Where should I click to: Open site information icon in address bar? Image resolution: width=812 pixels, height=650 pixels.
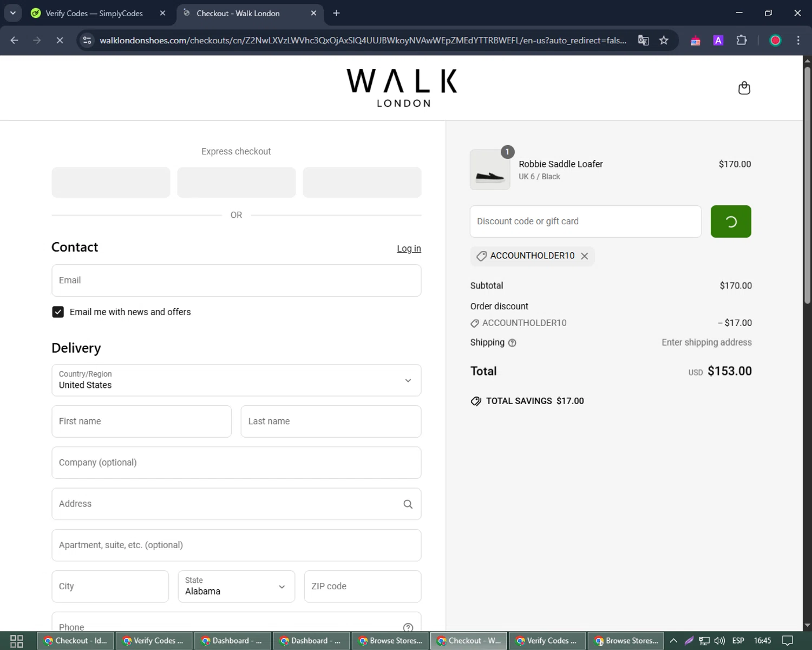[x=87, y=40]
